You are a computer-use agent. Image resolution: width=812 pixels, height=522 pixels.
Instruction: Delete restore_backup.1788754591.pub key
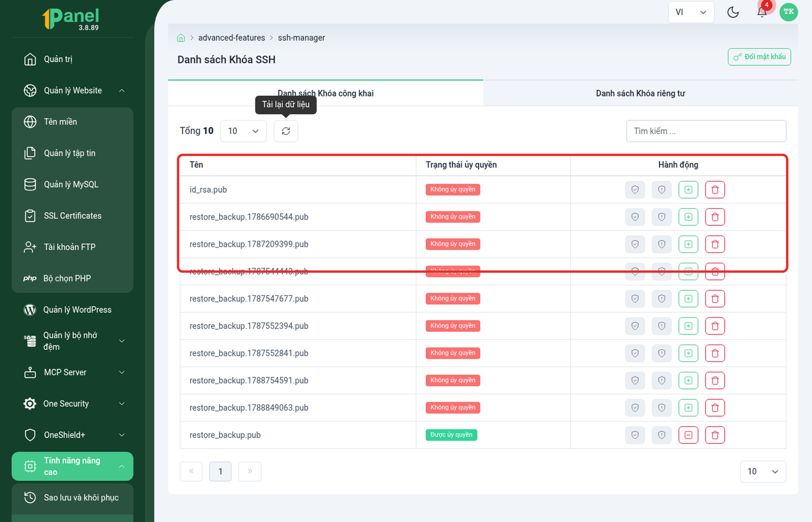click(715, 380)
